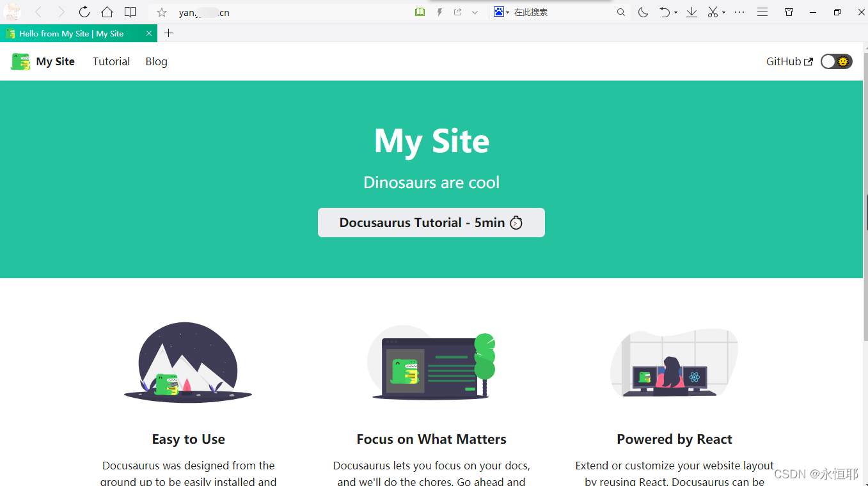Click the dinosaur screen tree illustration
The image size is (868, 486).
tap(432, 363)
